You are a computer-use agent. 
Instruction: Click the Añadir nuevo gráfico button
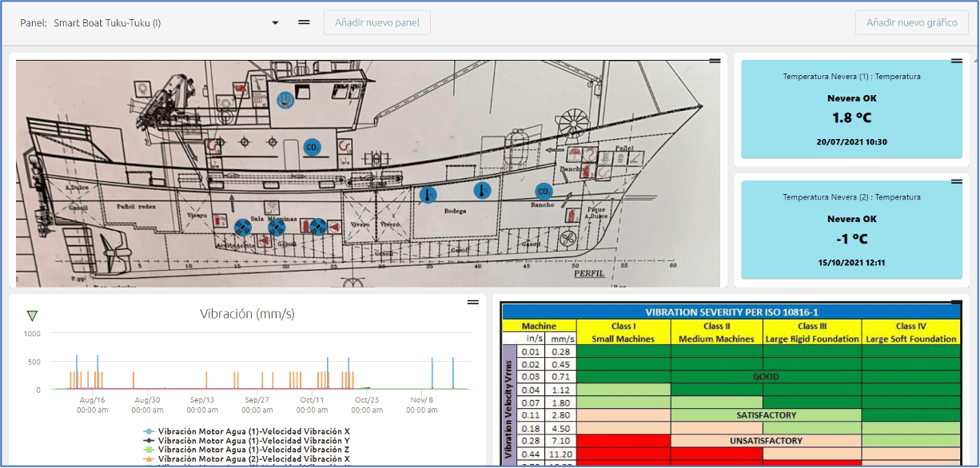tap(911, 23)
